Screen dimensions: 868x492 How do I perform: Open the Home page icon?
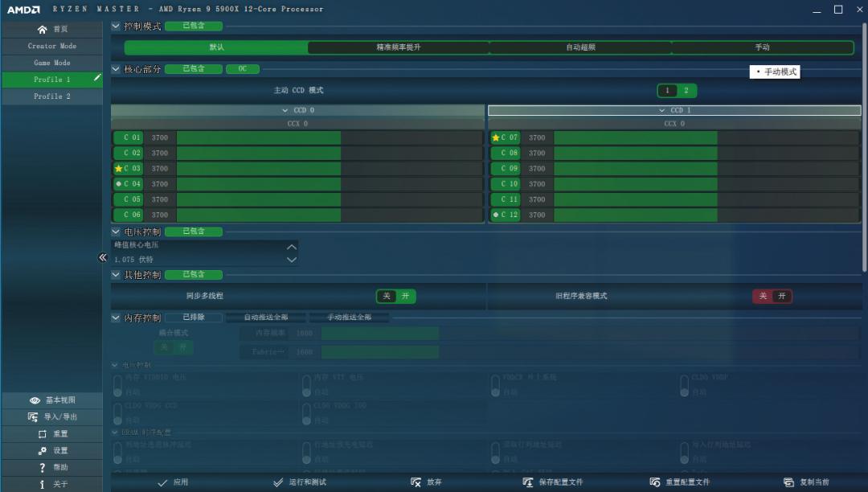42,29
